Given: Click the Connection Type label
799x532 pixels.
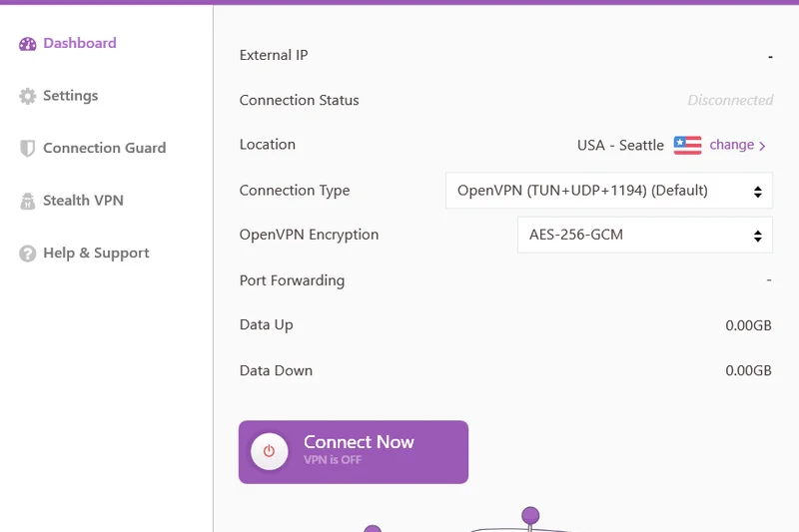Looking at the screenshot, I should [295, 191].
